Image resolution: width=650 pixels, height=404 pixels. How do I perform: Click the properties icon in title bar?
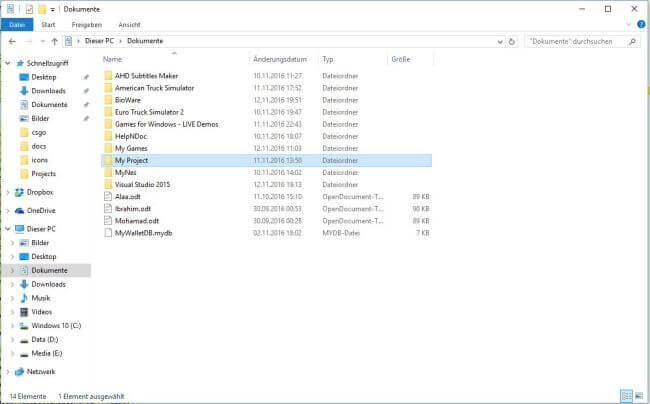[29, 9]
